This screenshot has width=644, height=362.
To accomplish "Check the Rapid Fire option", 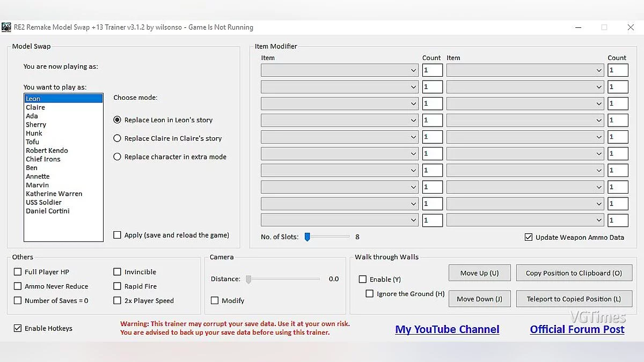I will click(118, 286).
